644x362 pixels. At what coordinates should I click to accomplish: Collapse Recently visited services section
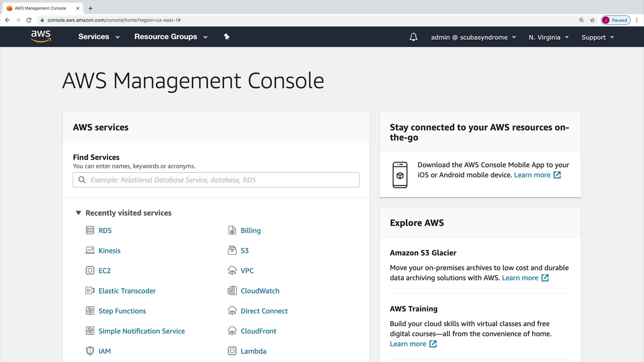[78, 213]
